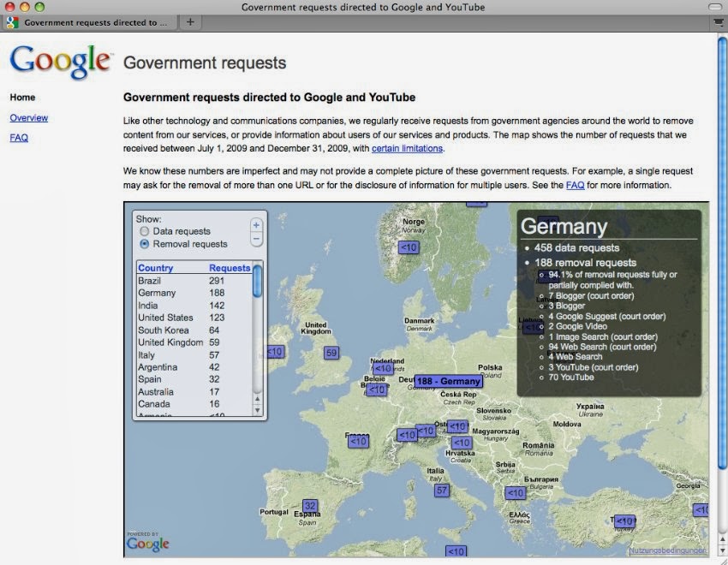Open a new browser tab with plus button

[190, 21]
